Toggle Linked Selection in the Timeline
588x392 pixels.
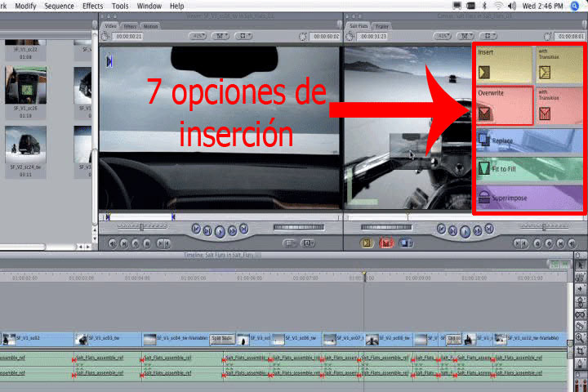point(555,265)
